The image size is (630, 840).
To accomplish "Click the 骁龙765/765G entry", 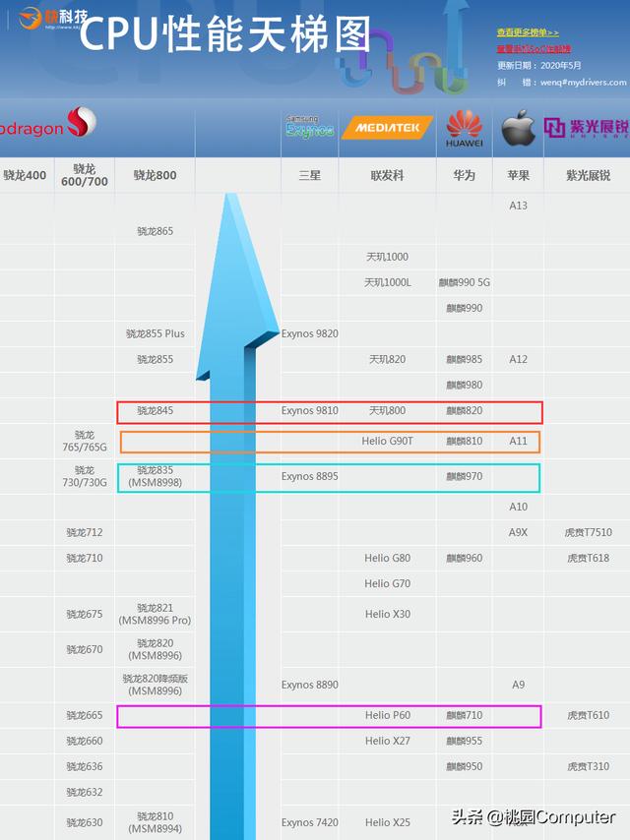I will (85, 441).
